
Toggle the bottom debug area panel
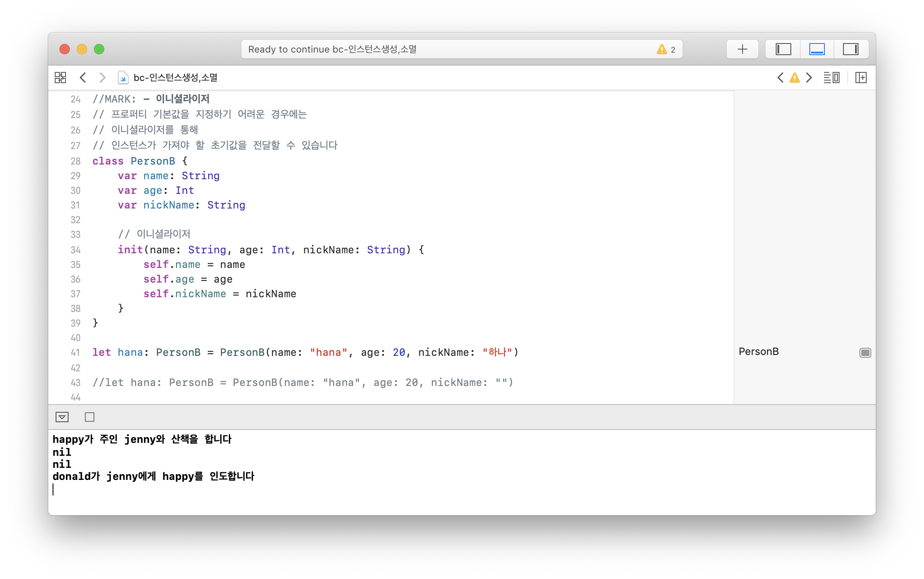817,49
